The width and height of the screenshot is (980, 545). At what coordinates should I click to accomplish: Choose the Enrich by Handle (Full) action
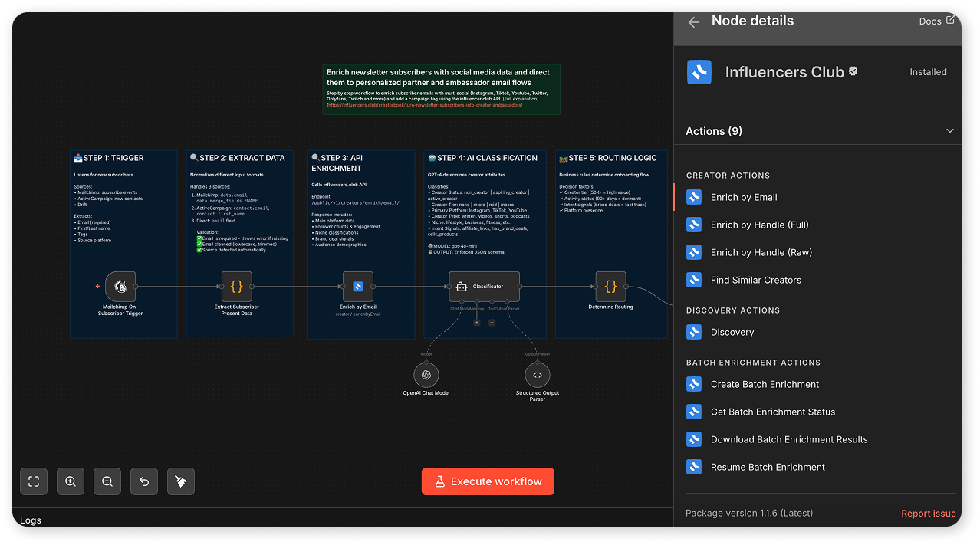(759, 225)
